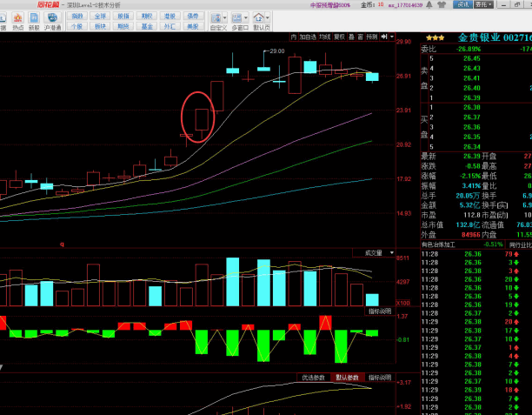The height and width of the screenshot is (415, 532).
Task: Select the 期权 options tab
Action: [x=147, y=16]
